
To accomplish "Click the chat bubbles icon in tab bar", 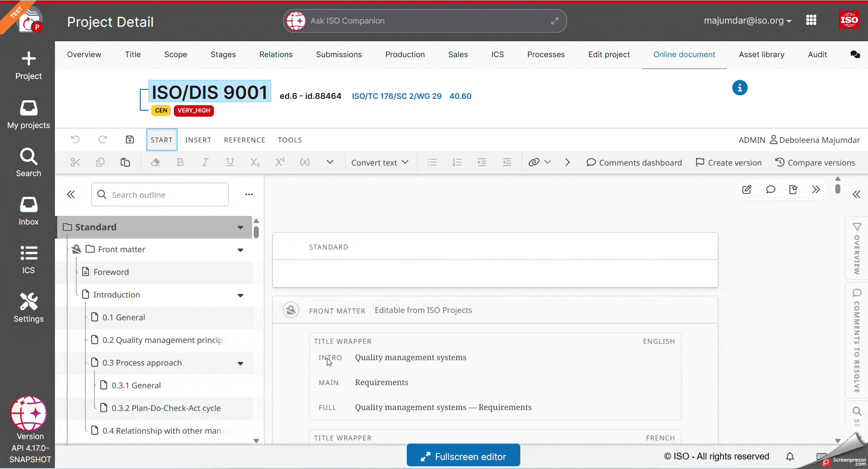I will (855, 54).
